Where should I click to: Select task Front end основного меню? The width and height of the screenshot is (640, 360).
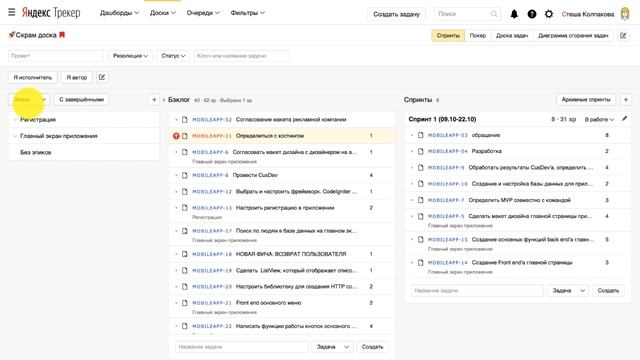click(x=268, y=303)
